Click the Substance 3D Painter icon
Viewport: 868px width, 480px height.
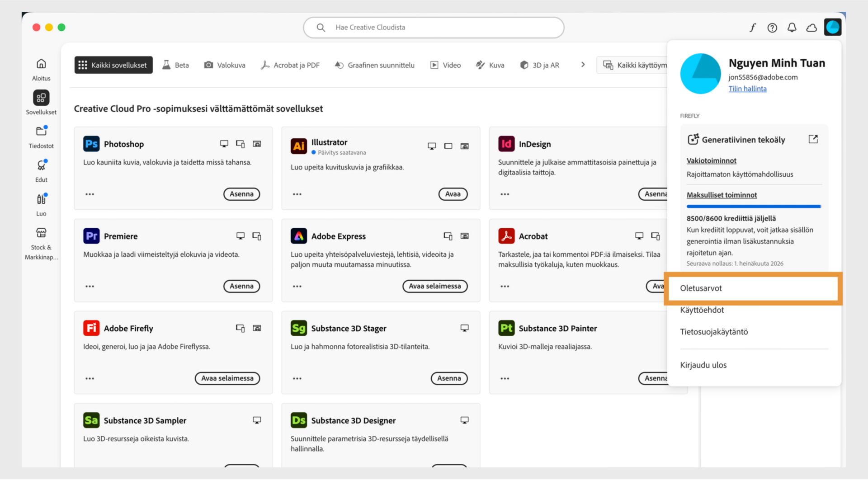click(506, 328)
